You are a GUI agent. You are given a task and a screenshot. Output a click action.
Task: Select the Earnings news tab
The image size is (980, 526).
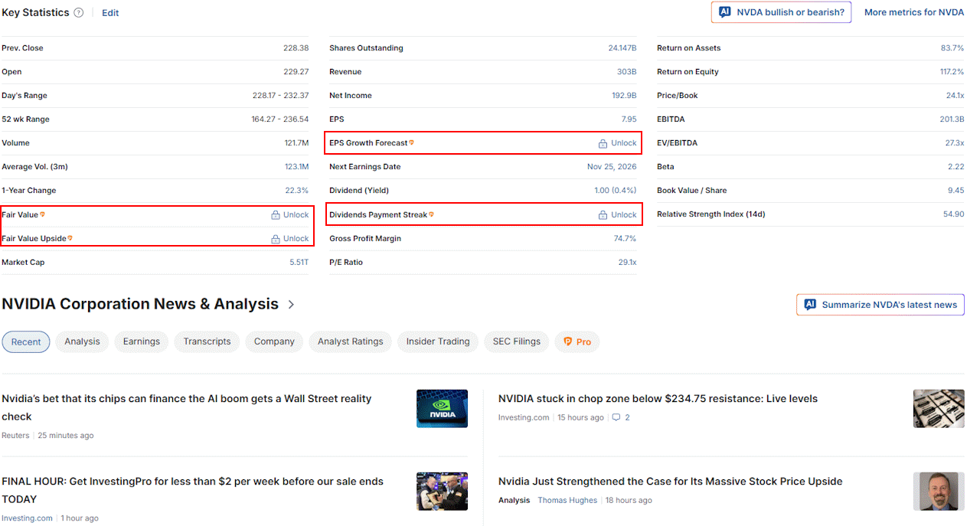click(x=142, y=341)
